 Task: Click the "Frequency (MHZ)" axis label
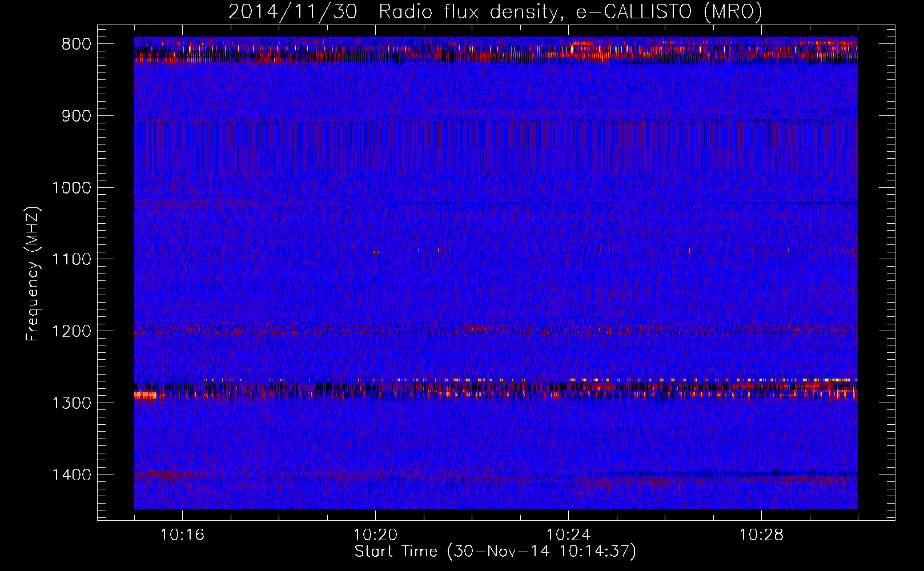[x=33, y=275]
